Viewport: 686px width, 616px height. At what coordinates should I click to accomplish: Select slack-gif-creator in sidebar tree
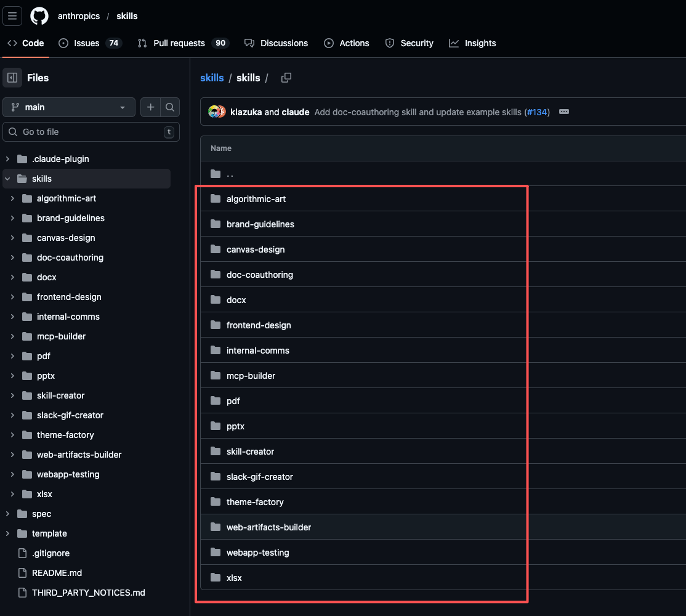point(70,415)
